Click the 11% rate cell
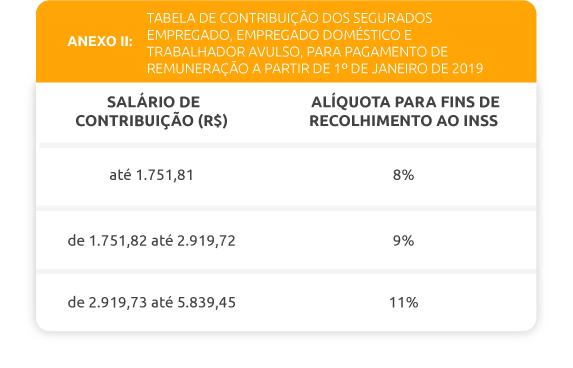The height and width of the screenshot is (368, 573). (403, 302)
